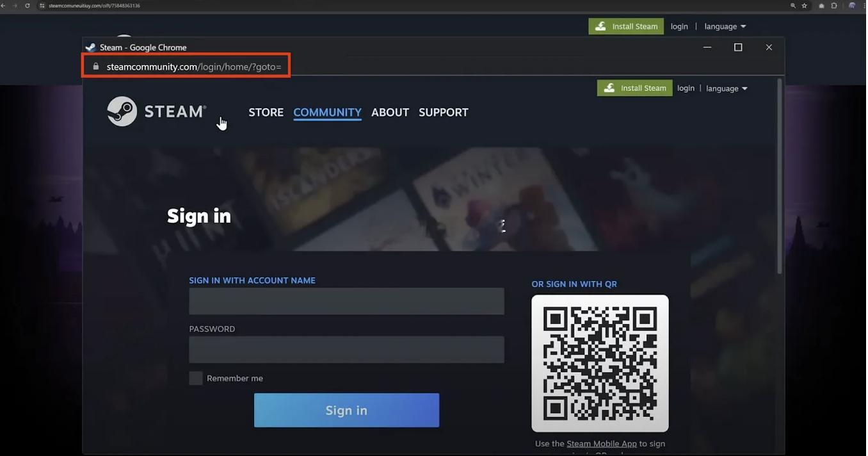Open profile avatar in main browser toolbar
The width and height of the screenshot is (868, 456).
click(852, 6)
